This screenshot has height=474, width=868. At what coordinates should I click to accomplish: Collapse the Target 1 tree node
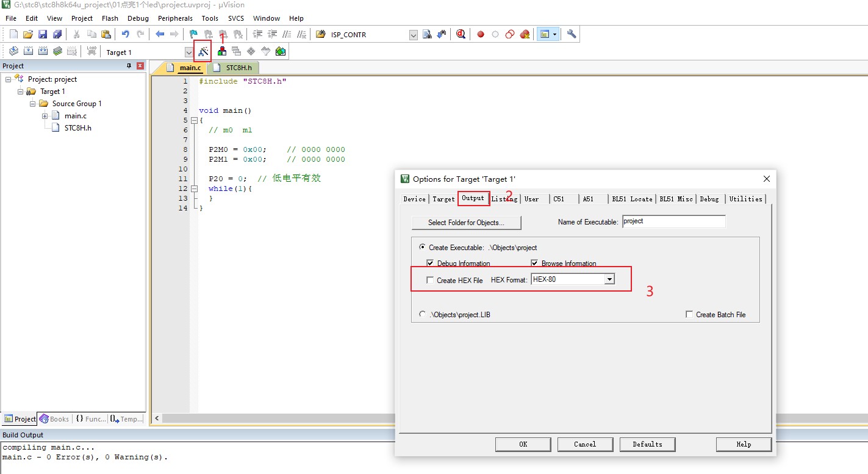click(x=21, y=92)
